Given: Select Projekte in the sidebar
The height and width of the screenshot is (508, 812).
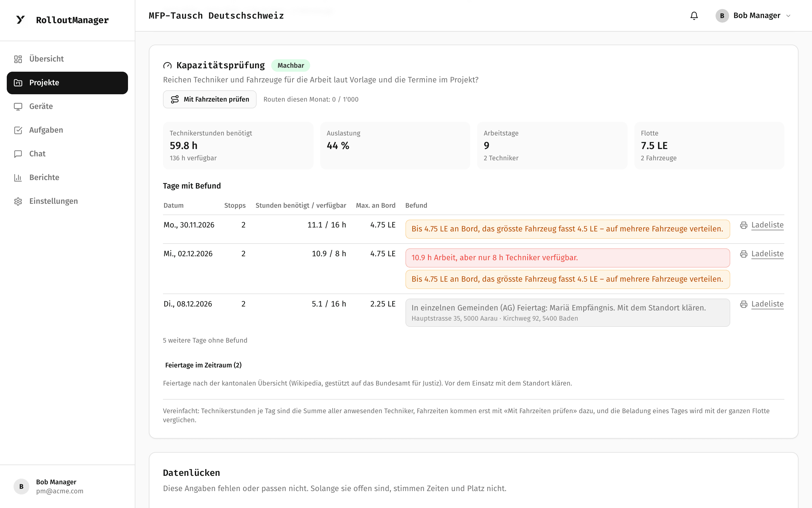Looking at the screenshot, I should (x=67, y=83).
